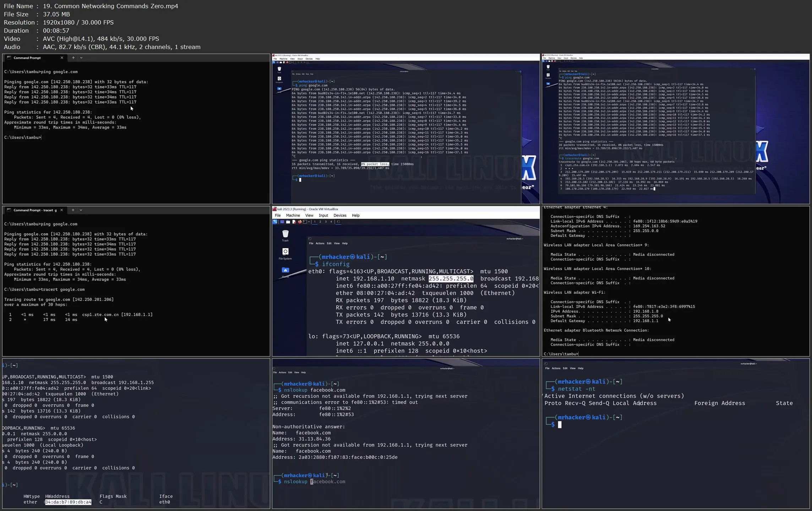This screenshot has height=511, width=812.
Task: Click the Kali dragon application menu icon in the ifconfig frame
Action: (275, 222)
